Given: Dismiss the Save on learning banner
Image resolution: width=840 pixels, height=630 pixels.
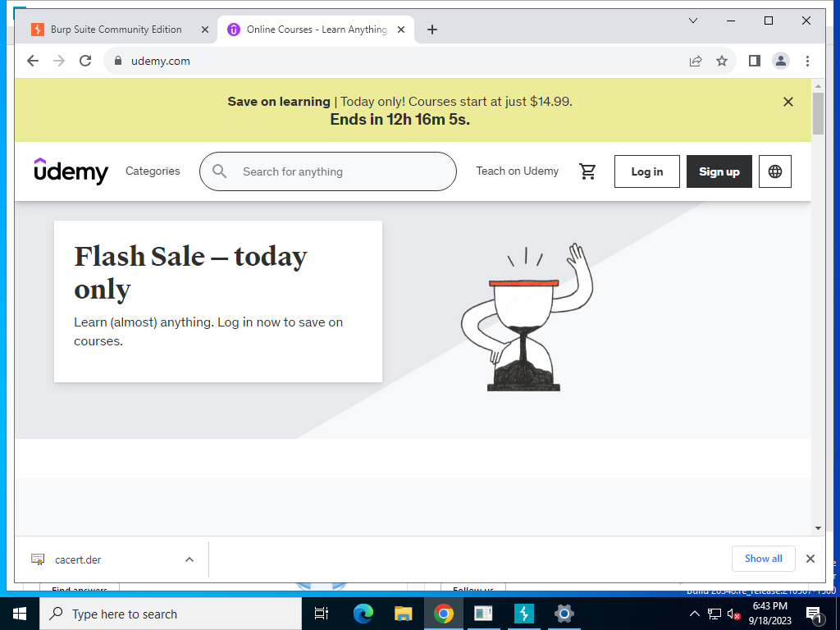Looking at the screenshot, I should [788, 102].
